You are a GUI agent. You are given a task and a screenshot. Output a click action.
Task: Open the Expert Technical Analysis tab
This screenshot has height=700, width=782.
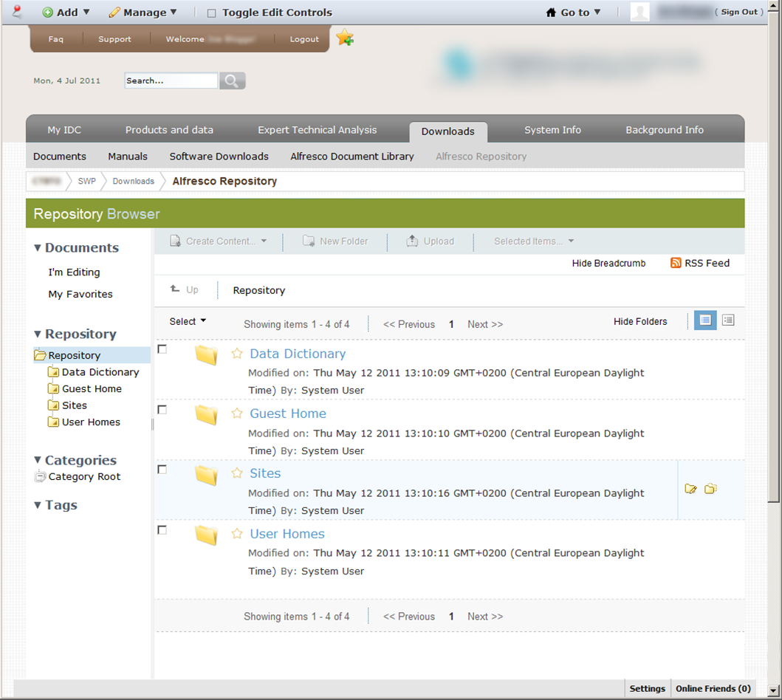(x=318, y=130)
